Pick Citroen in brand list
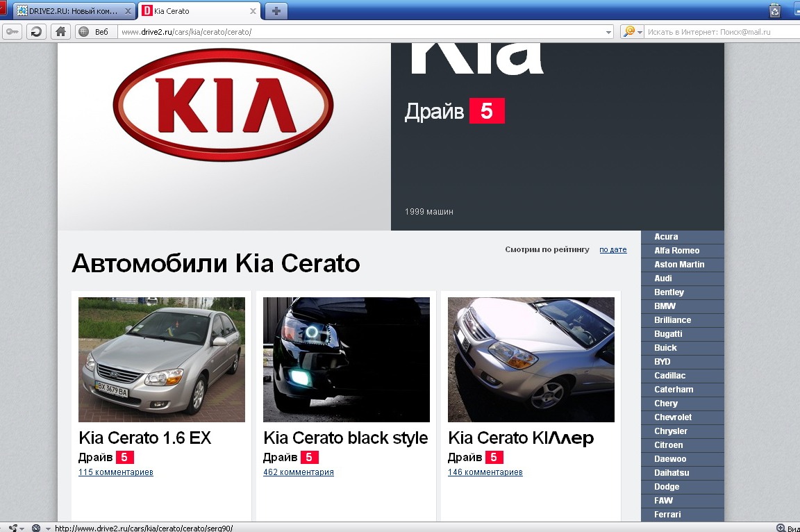 (682, 444)
